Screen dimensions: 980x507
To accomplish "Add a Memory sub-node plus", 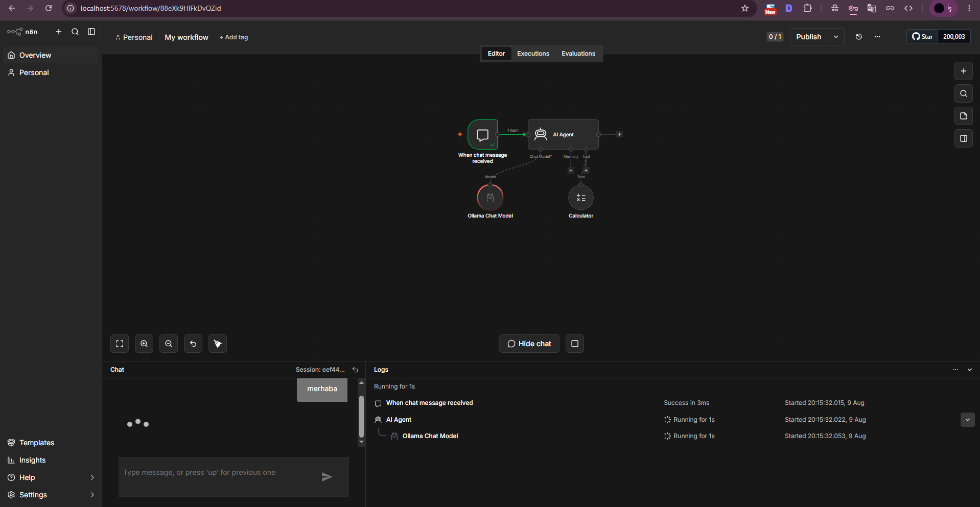I will (571, 171).
